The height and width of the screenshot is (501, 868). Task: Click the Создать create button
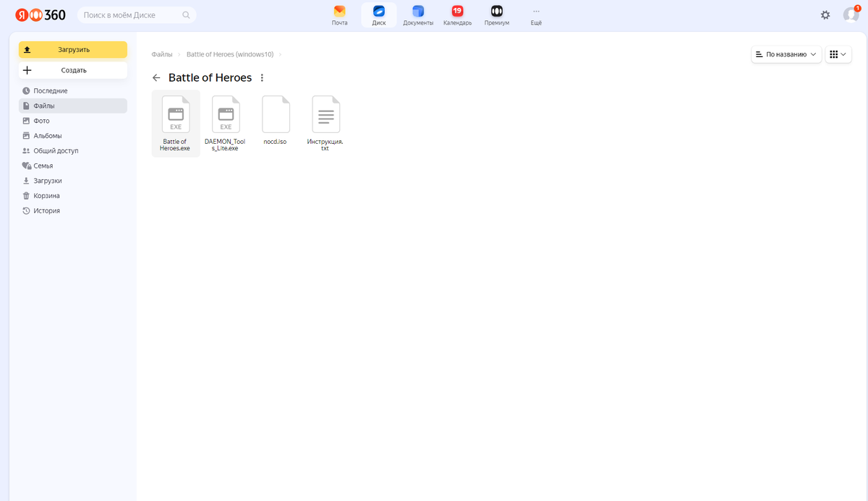[73, 70]
